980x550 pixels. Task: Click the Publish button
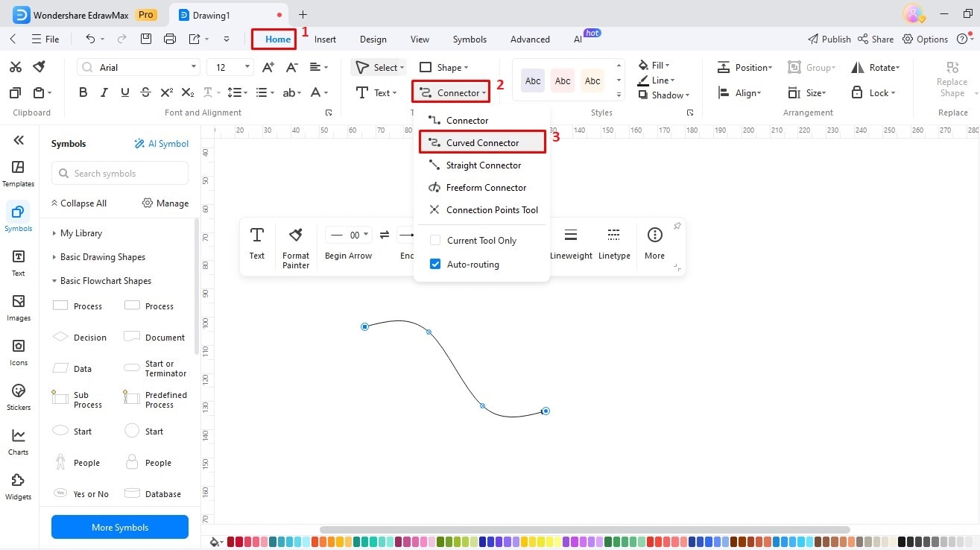click(x=829, y=39)
